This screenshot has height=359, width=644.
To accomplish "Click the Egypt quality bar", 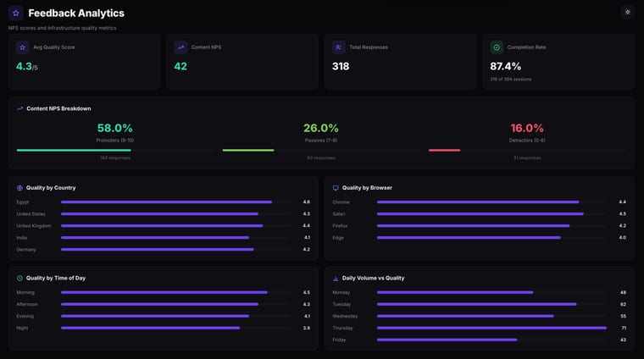I will 166,202.
